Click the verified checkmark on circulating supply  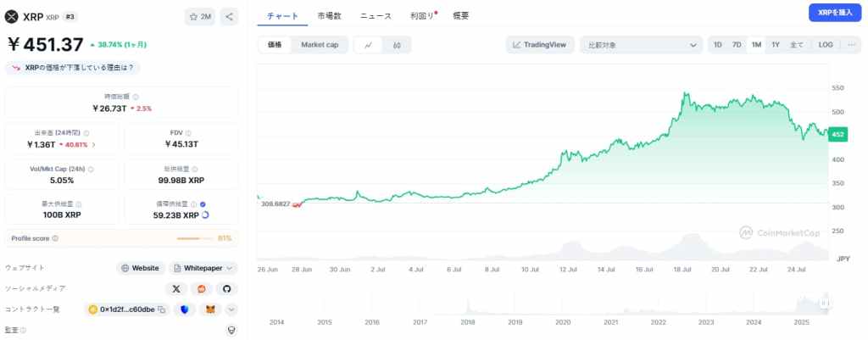(203, 204)
